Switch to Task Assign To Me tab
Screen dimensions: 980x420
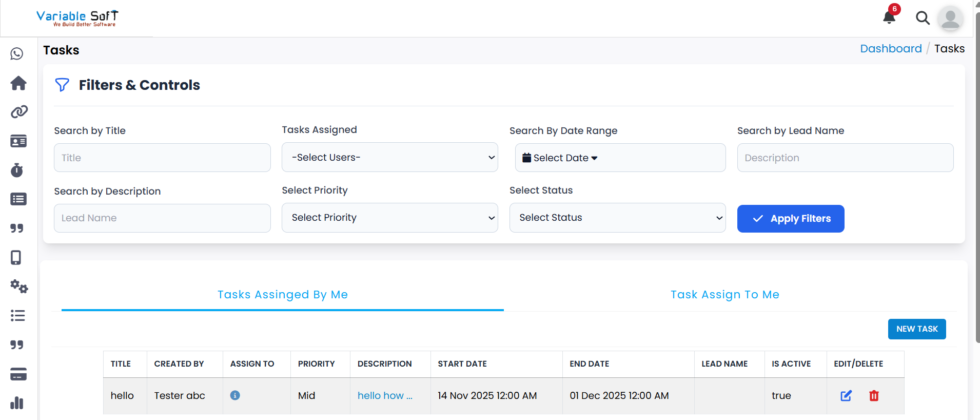724,295
